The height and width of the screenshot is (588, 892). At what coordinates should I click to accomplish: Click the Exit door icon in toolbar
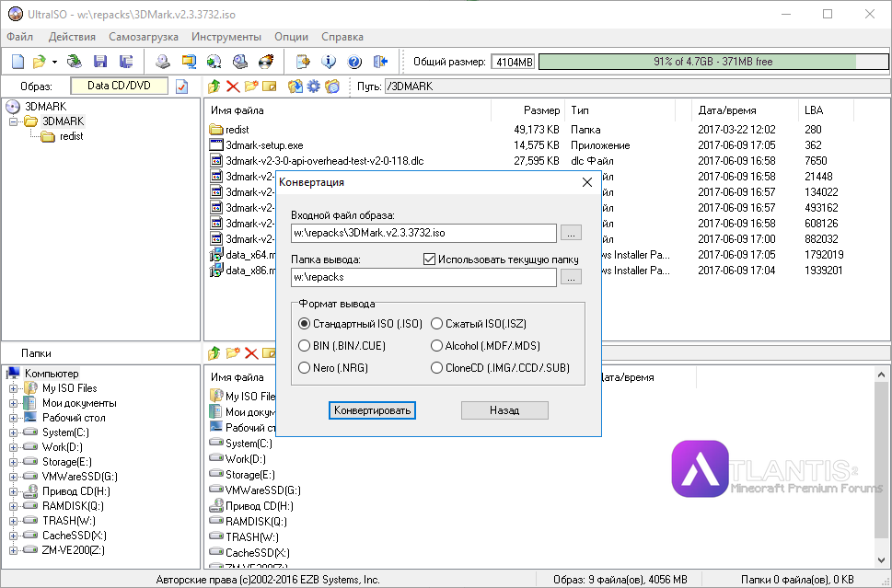pos(380,62)
